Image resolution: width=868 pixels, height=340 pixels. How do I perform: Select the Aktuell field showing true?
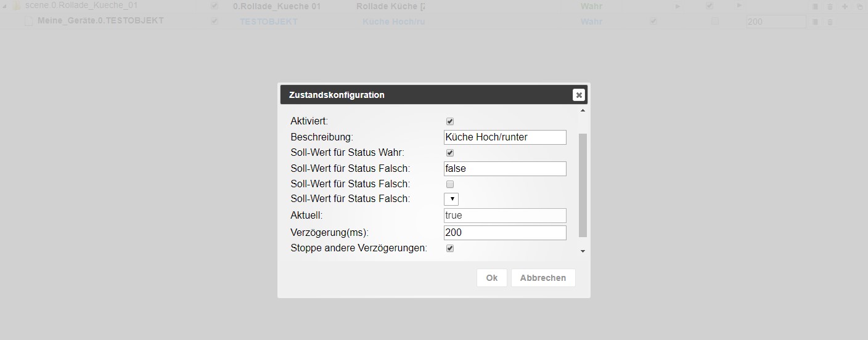click(505, 216)
